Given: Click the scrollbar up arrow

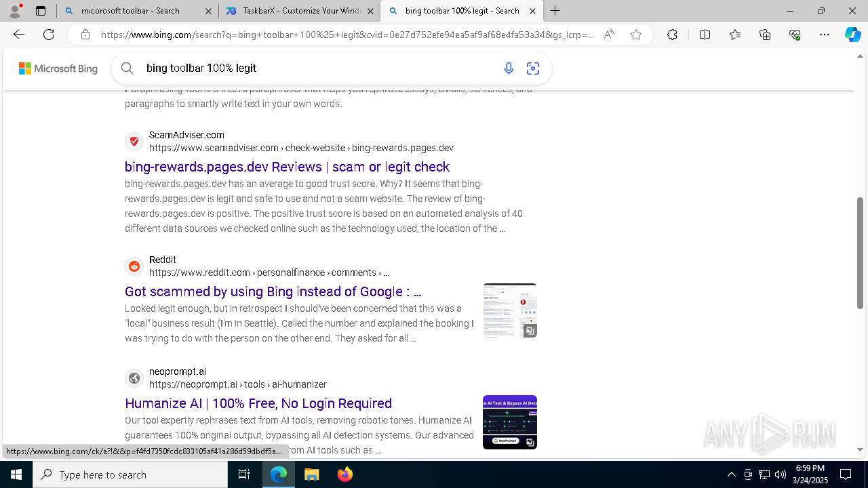Looking at the screenshot, I should click(861, 56).
